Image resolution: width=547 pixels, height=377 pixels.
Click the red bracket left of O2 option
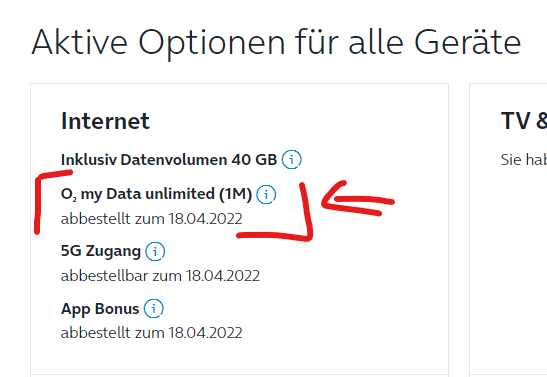click(x=53, y=202)
